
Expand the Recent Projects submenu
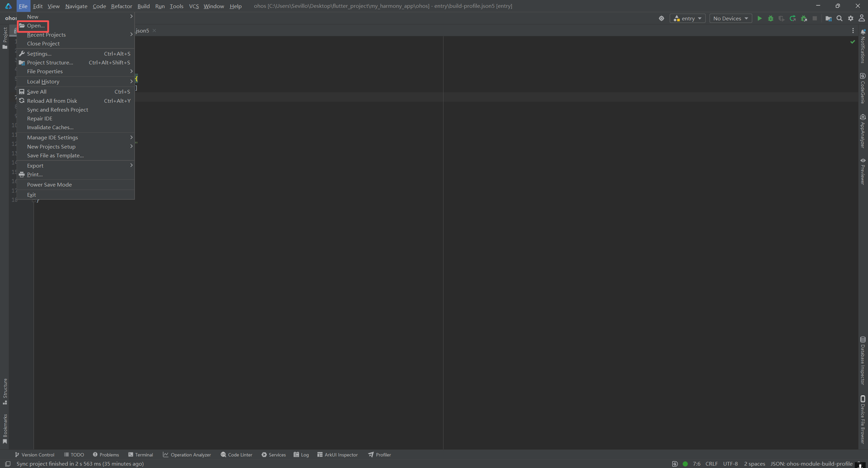[x=46, y=35]
